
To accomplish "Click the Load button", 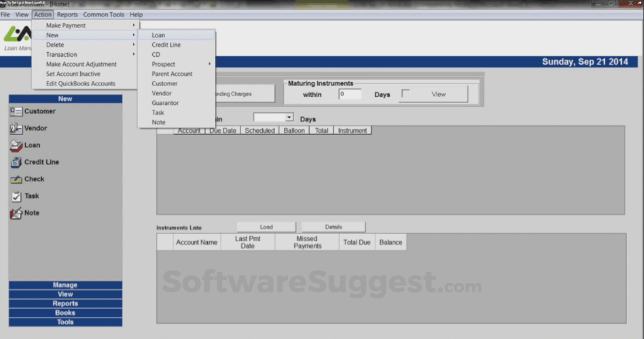I will (266, 227).
